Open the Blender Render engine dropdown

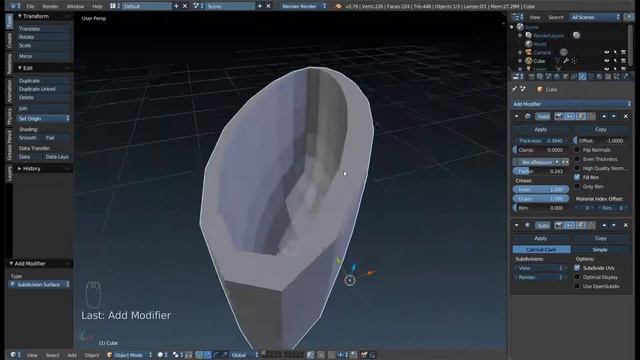click(304, 6)
